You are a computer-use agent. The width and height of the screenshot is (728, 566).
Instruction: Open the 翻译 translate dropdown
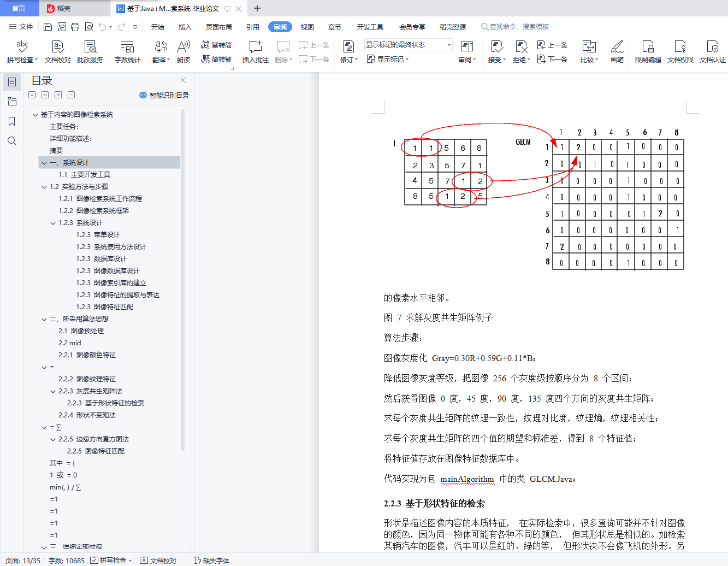click(161, 52)
